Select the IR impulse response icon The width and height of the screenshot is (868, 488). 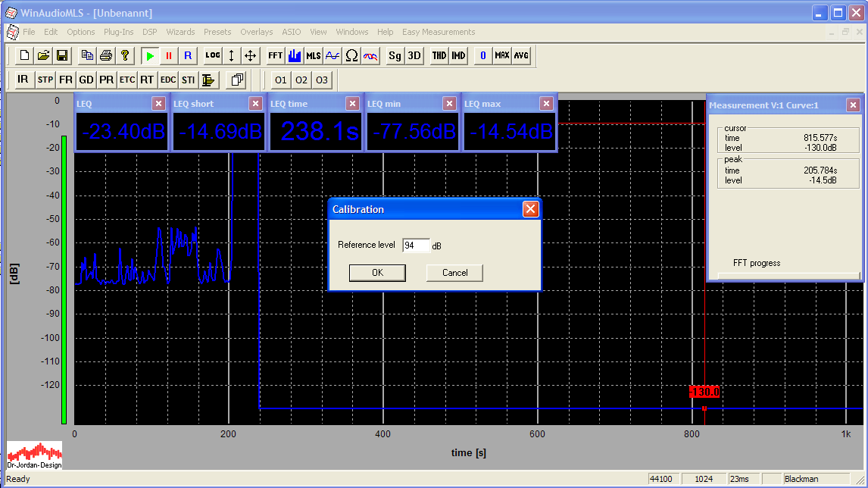coord(23,80)
